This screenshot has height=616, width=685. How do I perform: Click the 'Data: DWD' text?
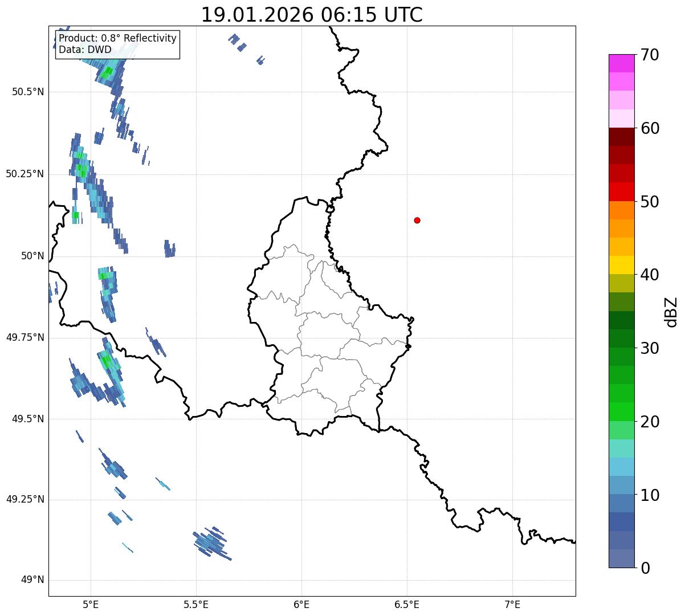(x=85, y=50)
